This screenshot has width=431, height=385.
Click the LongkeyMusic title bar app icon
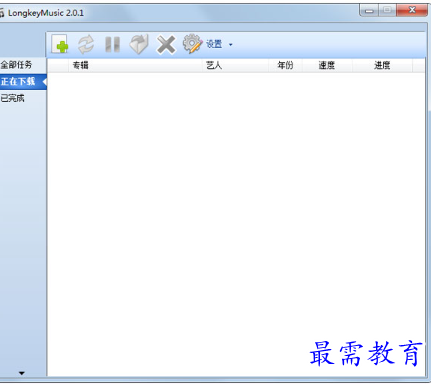point(2,13)
